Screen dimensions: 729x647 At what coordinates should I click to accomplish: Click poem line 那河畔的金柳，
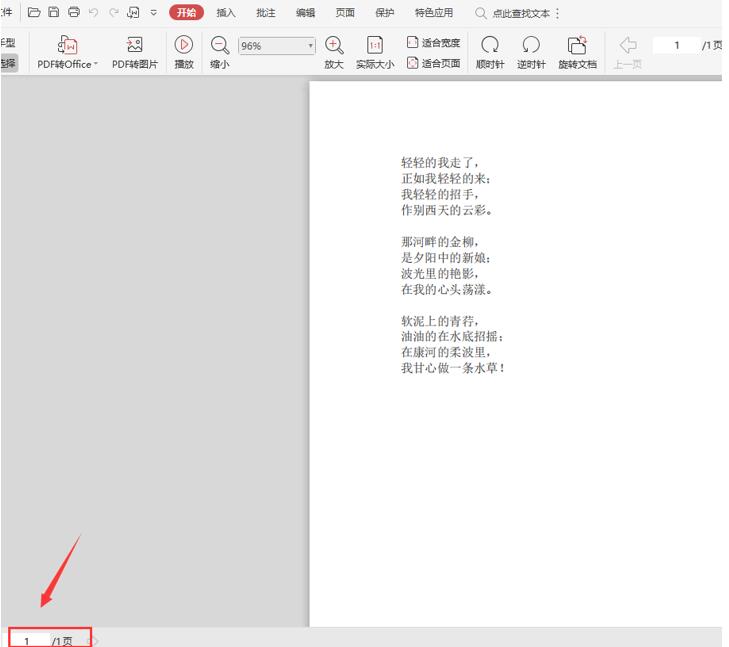[440, 242]
